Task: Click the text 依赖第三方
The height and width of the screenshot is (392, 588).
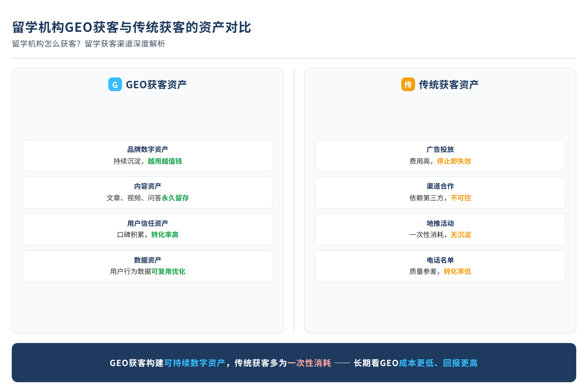Action: (427, 198)
